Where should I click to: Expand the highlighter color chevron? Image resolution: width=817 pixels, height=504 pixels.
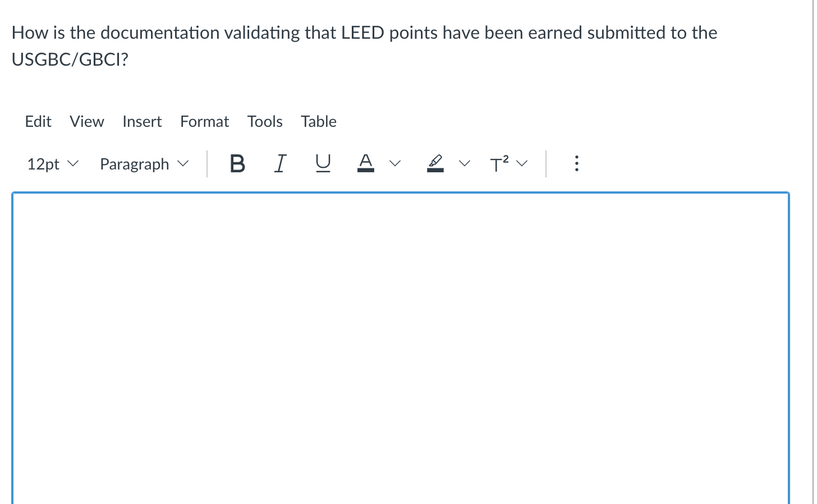tap(465, 163)
